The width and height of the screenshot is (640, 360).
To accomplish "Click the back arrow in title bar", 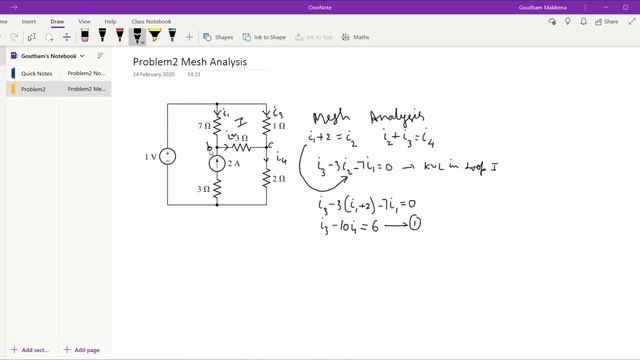I will [14, 7].
